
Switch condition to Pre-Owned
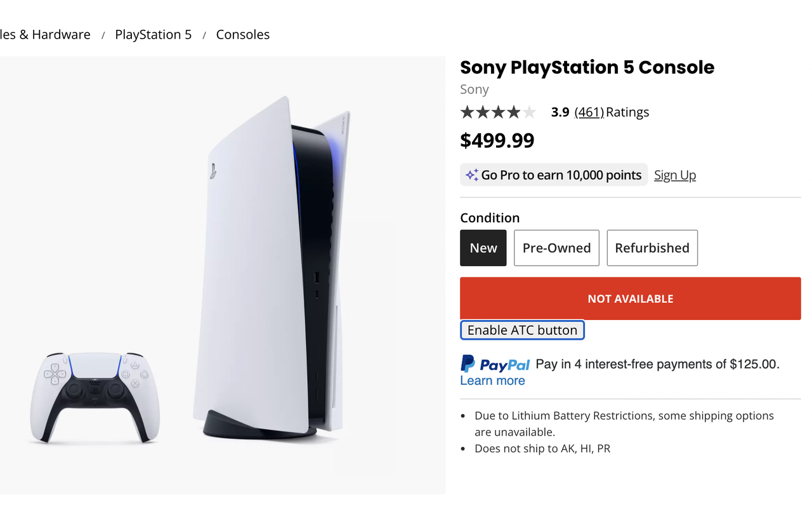[556, 248]
